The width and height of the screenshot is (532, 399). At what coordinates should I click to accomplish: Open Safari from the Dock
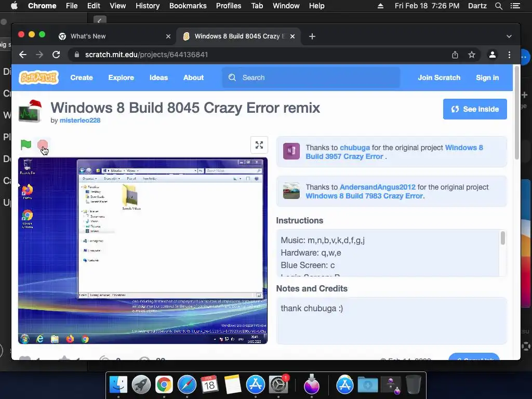(187, 385)
